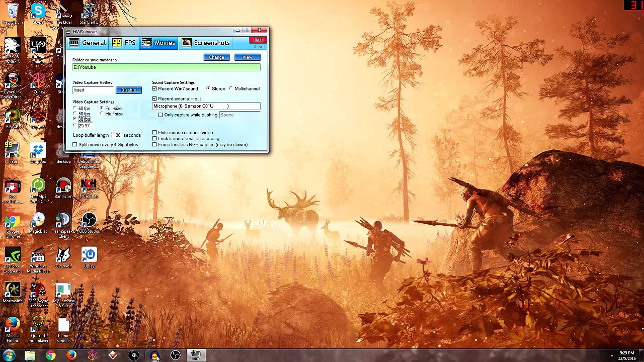Enable Only capture while pushing
The width and height of the screenshot is (644, 362).
pos(161,115)
